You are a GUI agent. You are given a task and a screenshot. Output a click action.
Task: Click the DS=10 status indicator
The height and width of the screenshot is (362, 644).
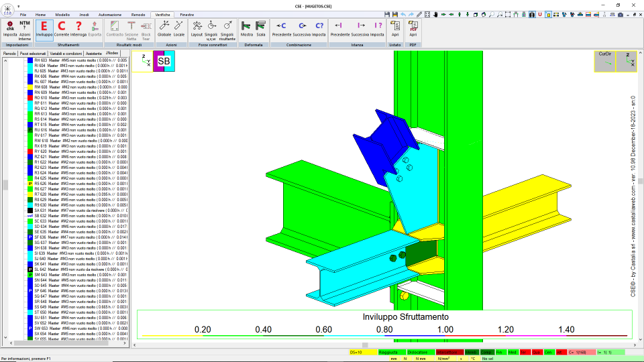[x=363, y=352]
